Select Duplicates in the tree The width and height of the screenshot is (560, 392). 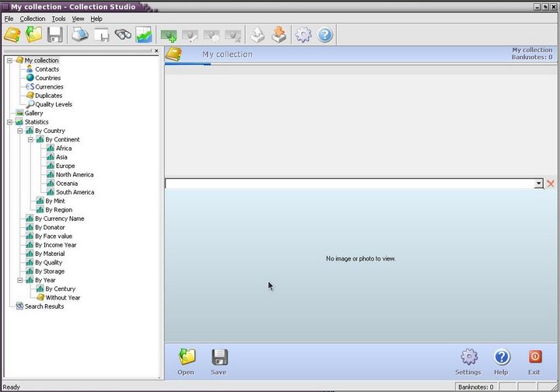(48, 96)
